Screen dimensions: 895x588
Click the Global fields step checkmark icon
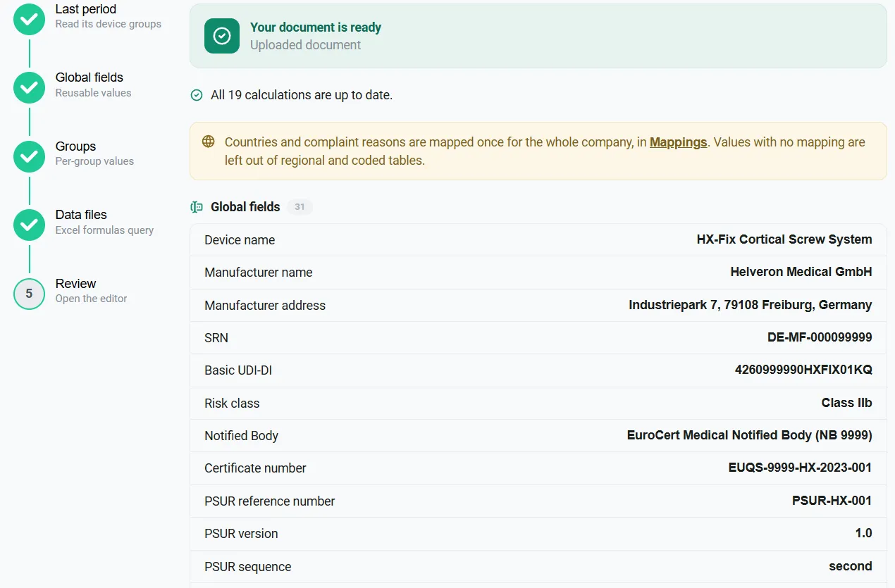pyautogui.click(x=29, y=87)
